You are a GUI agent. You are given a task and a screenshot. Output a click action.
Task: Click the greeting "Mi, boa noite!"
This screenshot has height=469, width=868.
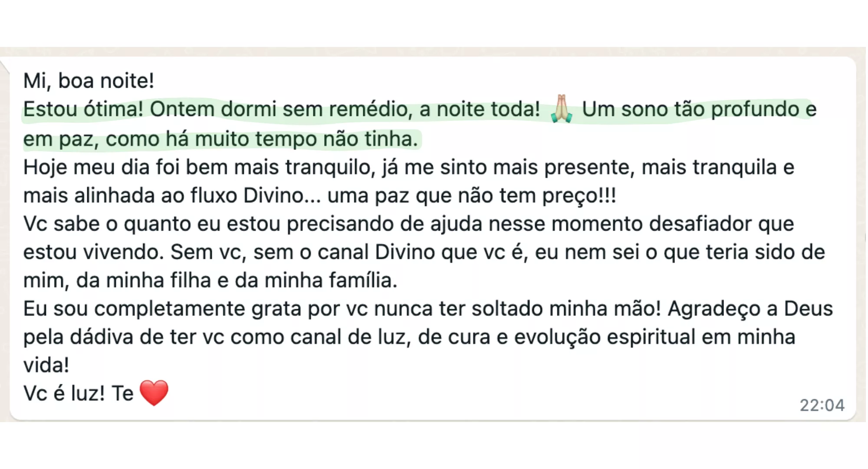[x=89, y=81]
